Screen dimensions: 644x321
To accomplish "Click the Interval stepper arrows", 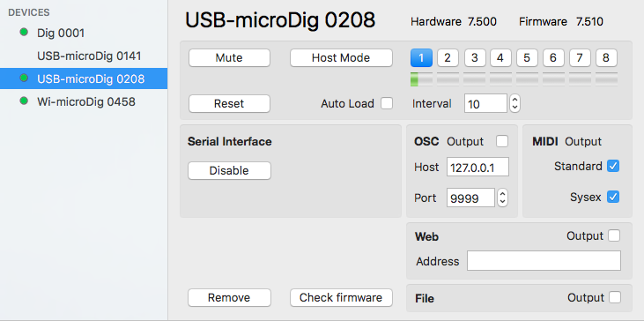I will pyautogui.click(x=514, y=103).
